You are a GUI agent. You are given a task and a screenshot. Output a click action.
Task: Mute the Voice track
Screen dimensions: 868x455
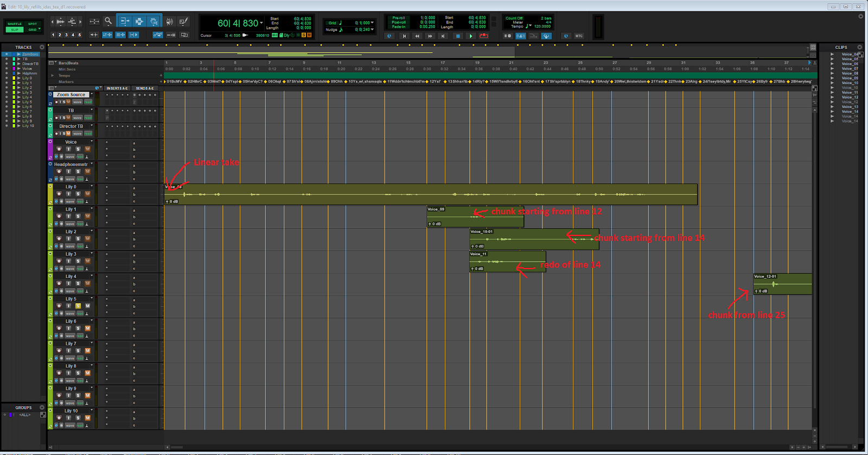pos(87,149)
